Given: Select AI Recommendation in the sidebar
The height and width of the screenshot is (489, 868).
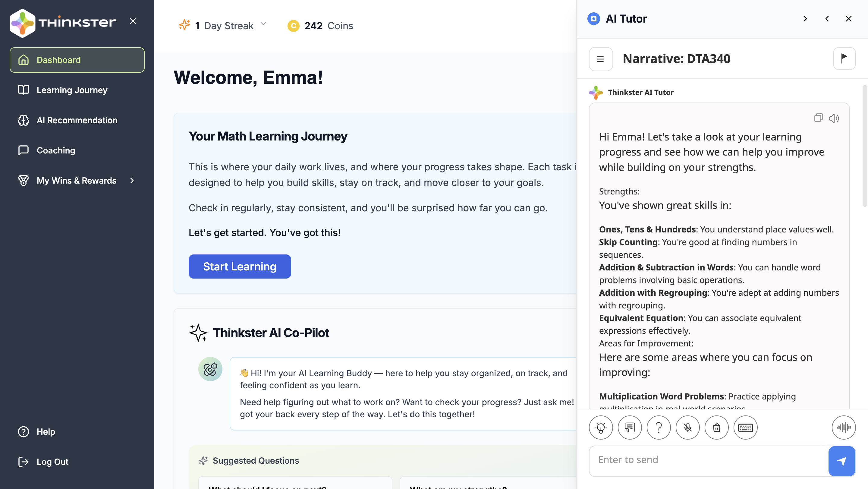Looking at the screenshot, I should 77,120.
